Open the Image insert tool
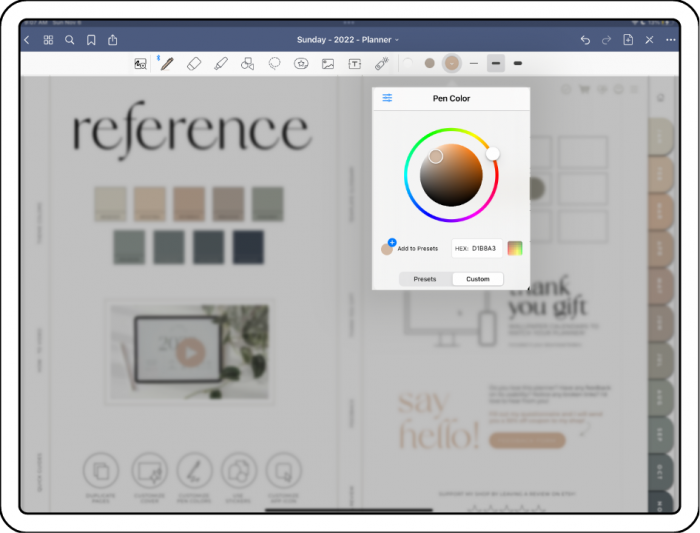 [328, 63]
